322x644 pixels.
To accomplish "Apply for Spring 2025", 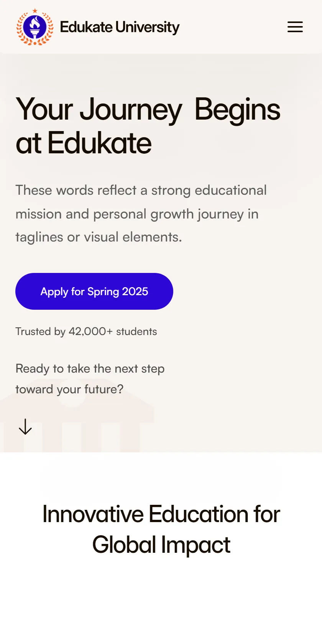I will click(94, 291).
